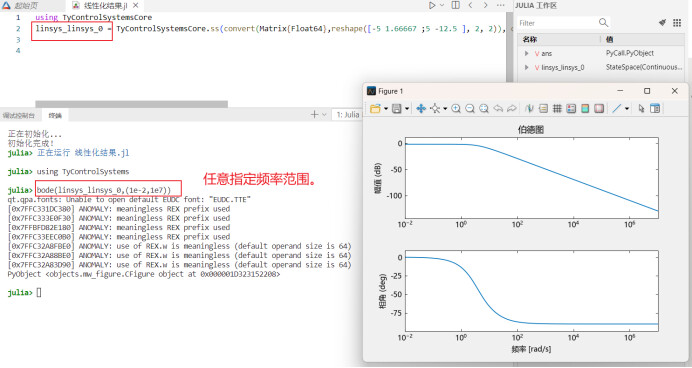Image resolution: width=692 pixels, height=368 pixels.
Task: Click the Filter field in Julia workspace
Action: click(557, 23)
